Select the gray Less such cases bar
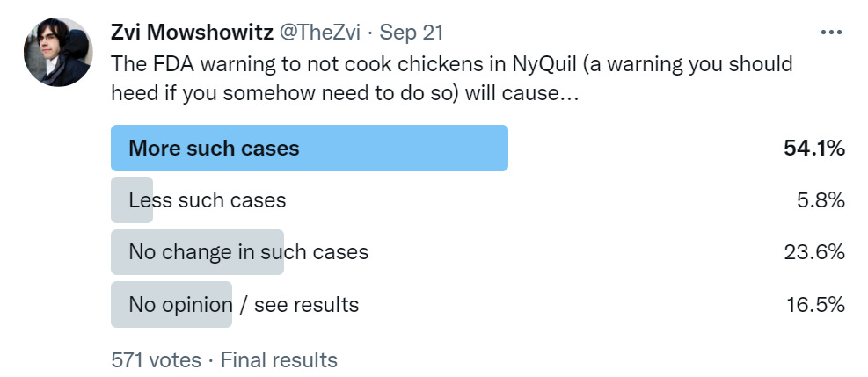This screenshot has height=377, width=868. coord(132,200)
